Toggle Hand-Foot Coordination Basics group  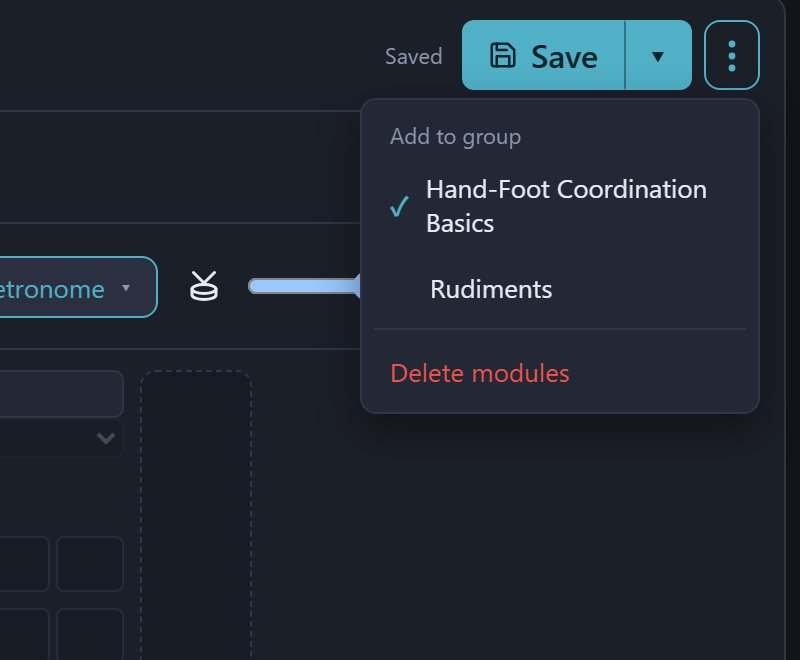560,206
